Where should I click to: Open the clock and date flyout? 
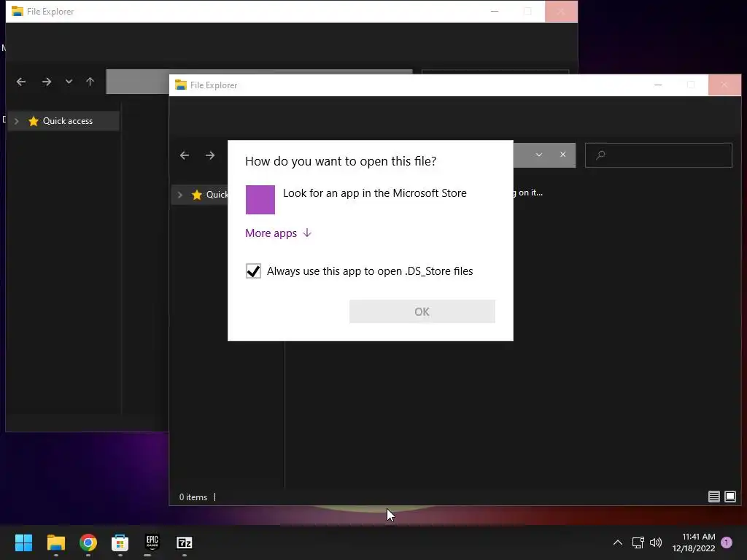click(x=694, y=542)
